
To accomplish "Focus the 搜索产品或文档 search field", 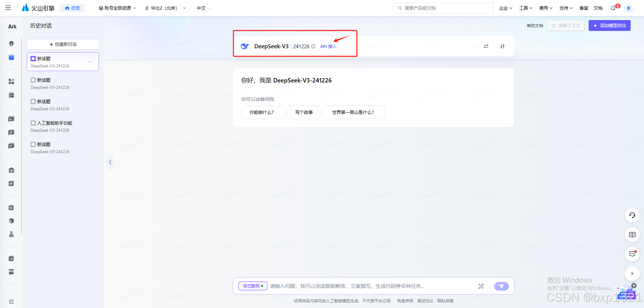I will pos(443,8).
